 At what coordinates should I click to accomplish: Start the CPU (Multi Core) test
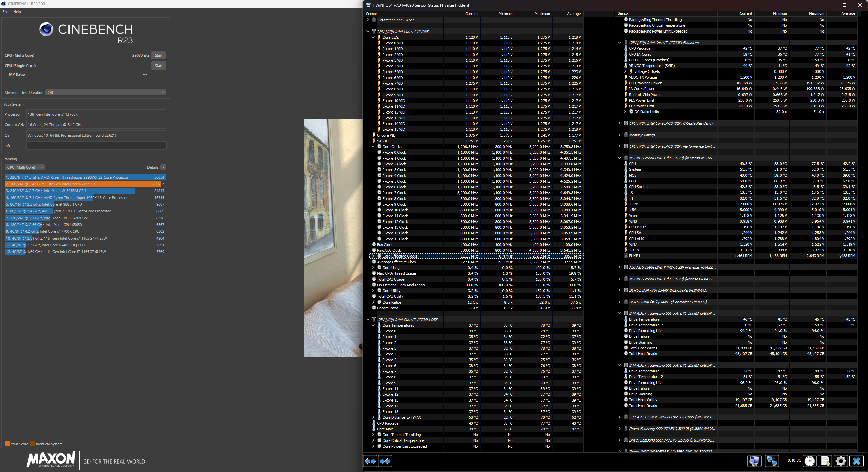point(159,55)
